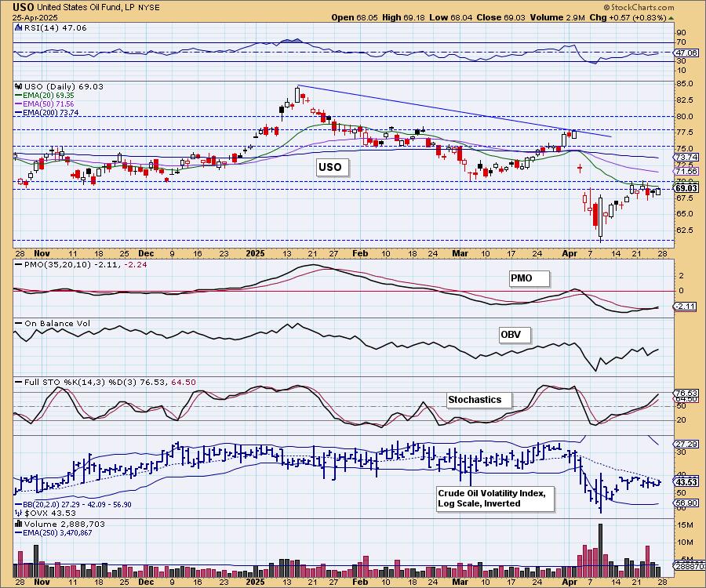Click the green EMA(20) legend line swatch
The width and height of the screenshot is (706, 588).
point(19,96)
